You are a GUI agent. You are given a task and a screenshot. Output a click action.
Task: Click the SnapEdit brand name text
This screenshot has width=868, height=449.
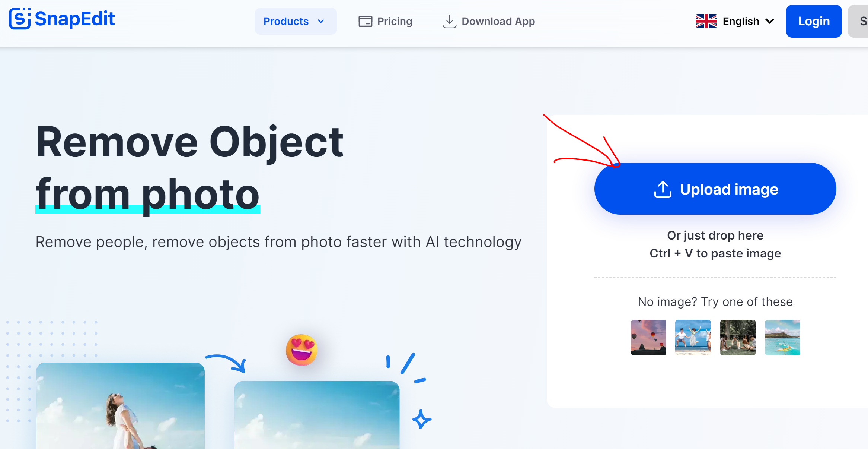[x=74, y=19]
